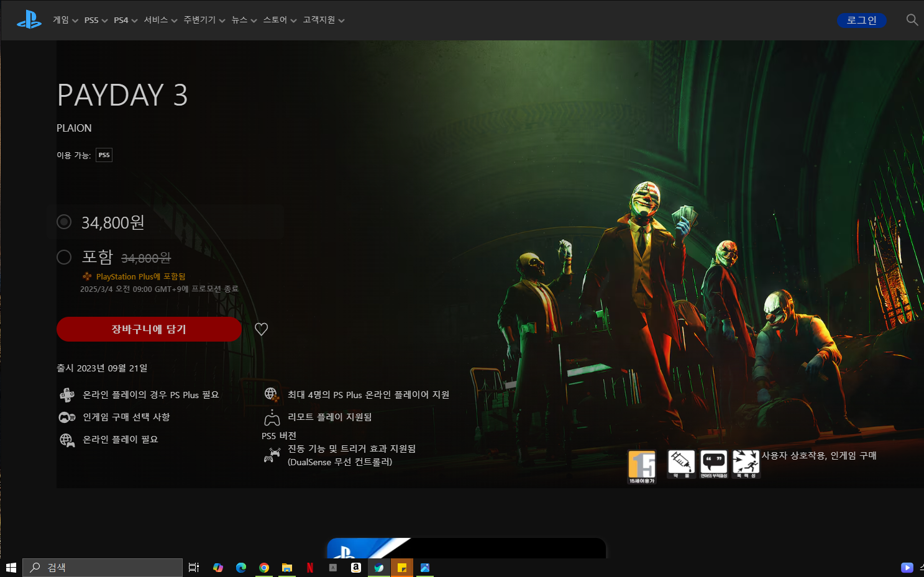
Task: Expand the 뉴스 dropdown menu
Action: click(x=244, y=20)
